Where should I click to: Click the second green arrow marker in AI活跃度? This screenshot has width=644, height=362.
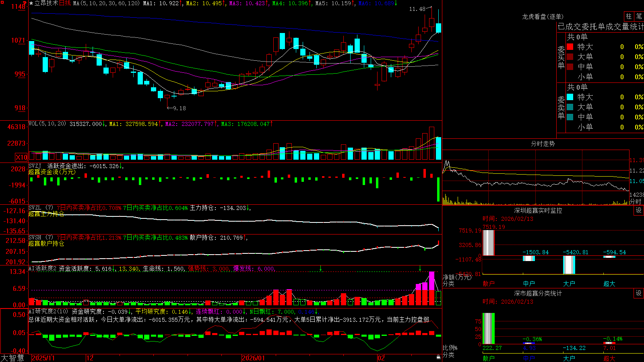(420, 268)
